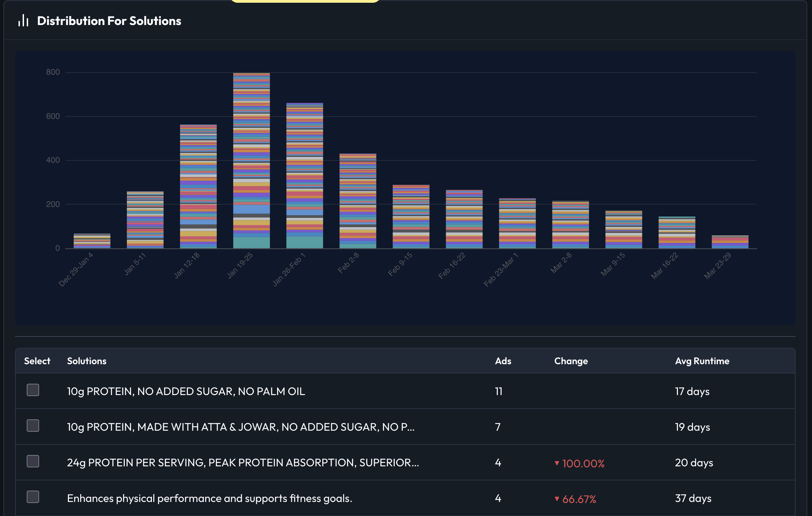Sort by the Change column header
812x516 pixels.
[x=571, y=361]
